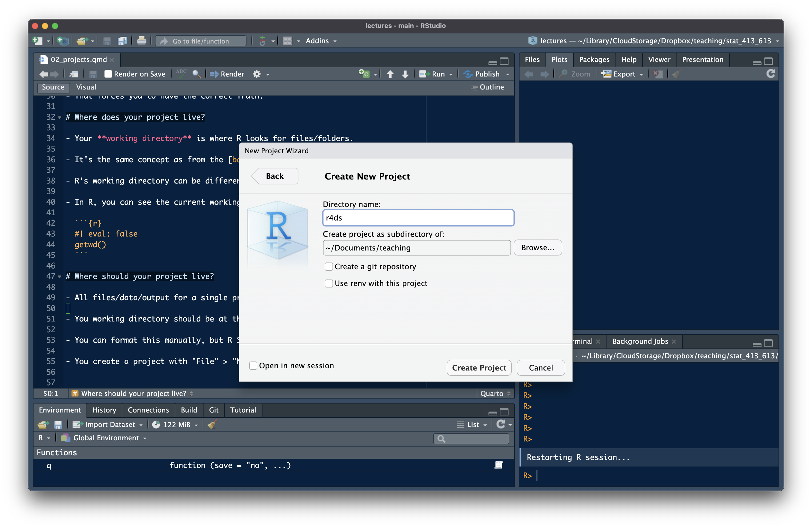This screenshot has width=812, height=528.
Task: Click the Back button in the wizard
Action: pos(275,176)
